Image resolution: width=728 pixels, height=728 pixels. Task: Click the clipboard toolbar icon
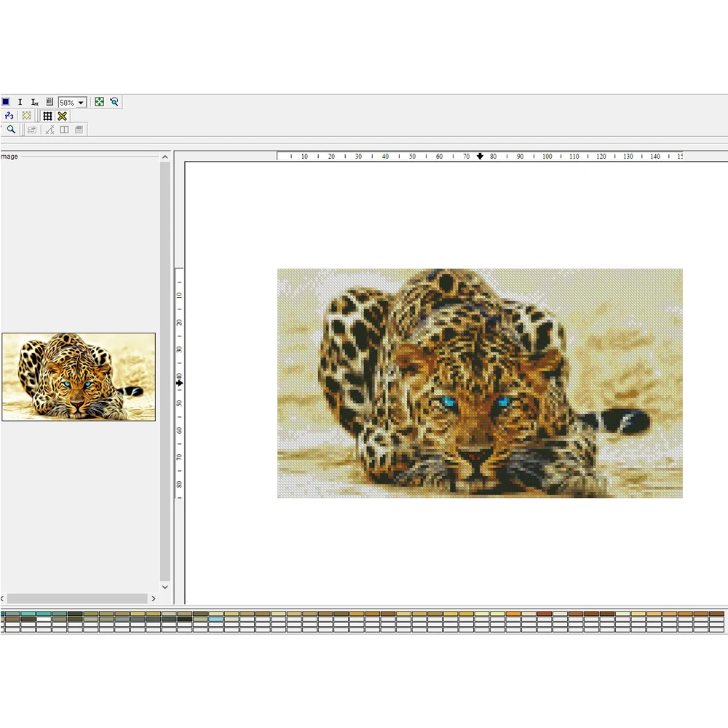coord(49,101)
